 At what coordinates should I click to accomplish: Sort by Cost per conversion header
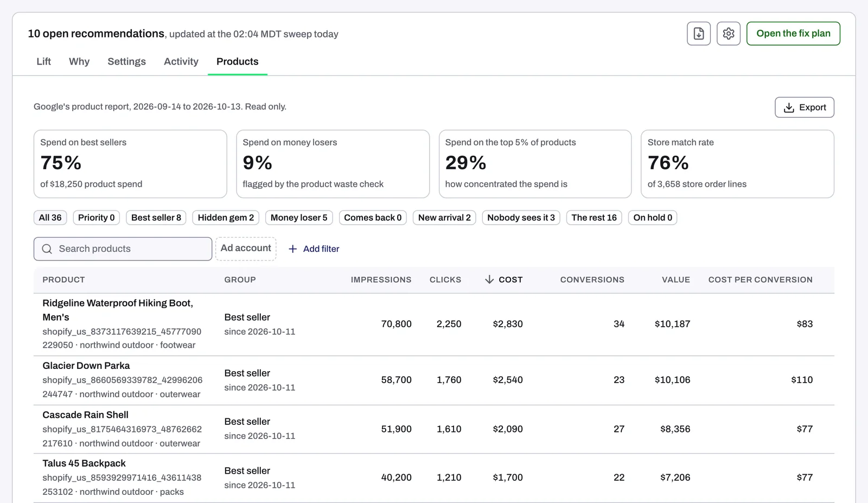click(x=760, y=279)
